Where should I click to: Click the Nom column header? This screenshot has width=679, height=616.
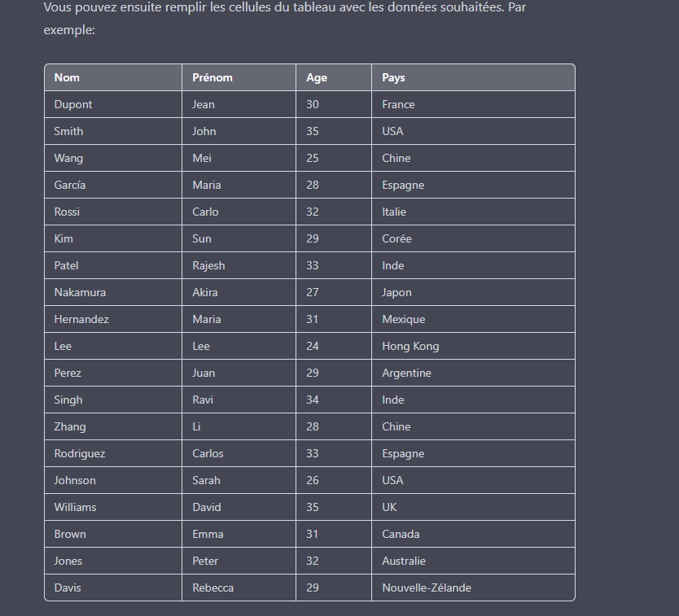[113, 77]
